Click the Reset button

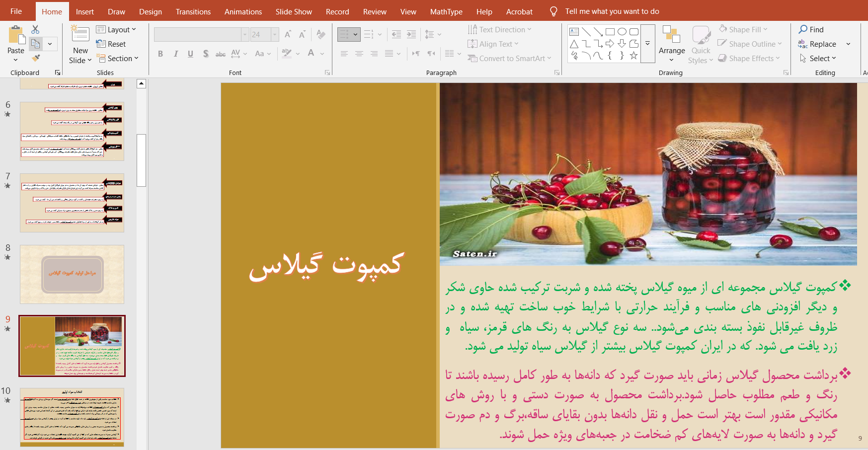[x=111, y=44]
